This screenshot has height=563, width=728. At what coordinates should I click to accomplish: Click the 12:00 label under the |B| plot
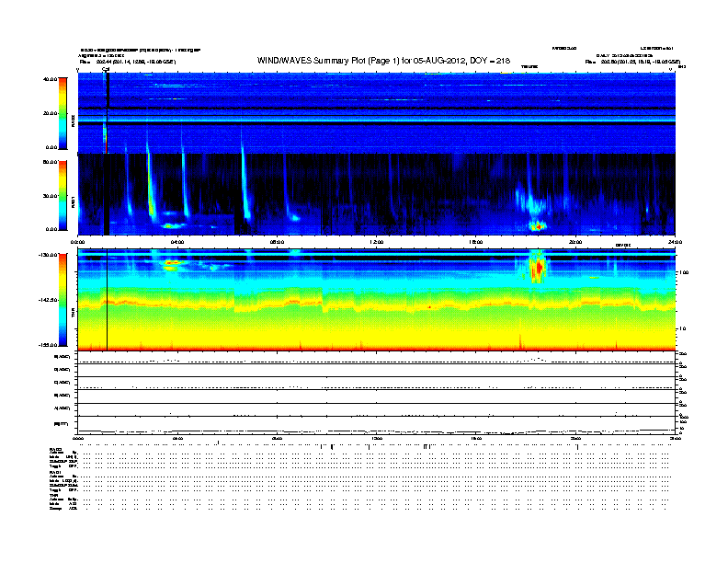[376, 438]
